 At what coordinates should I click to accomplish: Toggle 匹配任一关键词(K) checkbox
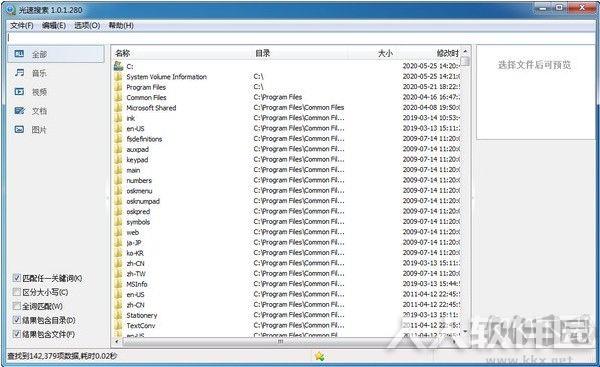click(x=16, y=278)
